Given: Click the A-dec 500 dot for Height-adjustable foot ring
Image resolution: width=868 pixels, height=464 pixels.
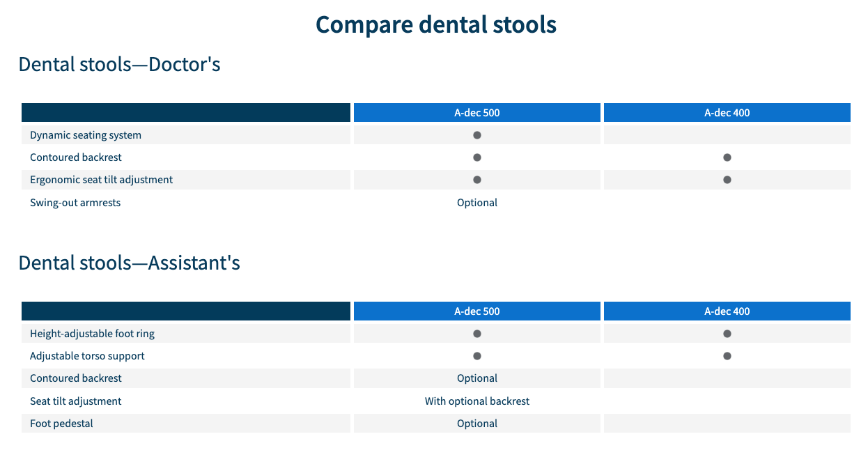Looking at the screenshot, I should pyautogui.click(x=477, y=334).
